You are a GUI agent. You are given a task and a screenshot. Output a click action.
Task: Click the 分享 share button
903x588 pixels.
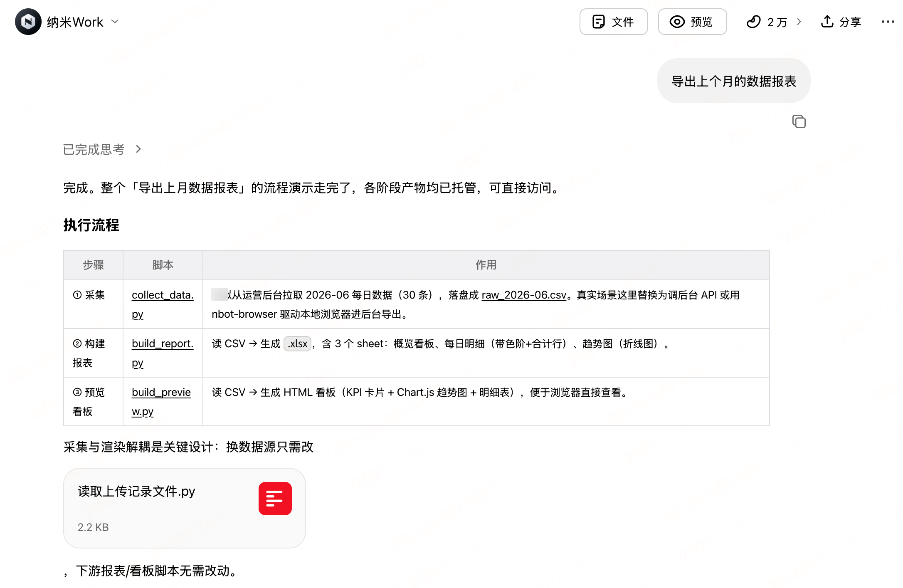click(841, 22)
